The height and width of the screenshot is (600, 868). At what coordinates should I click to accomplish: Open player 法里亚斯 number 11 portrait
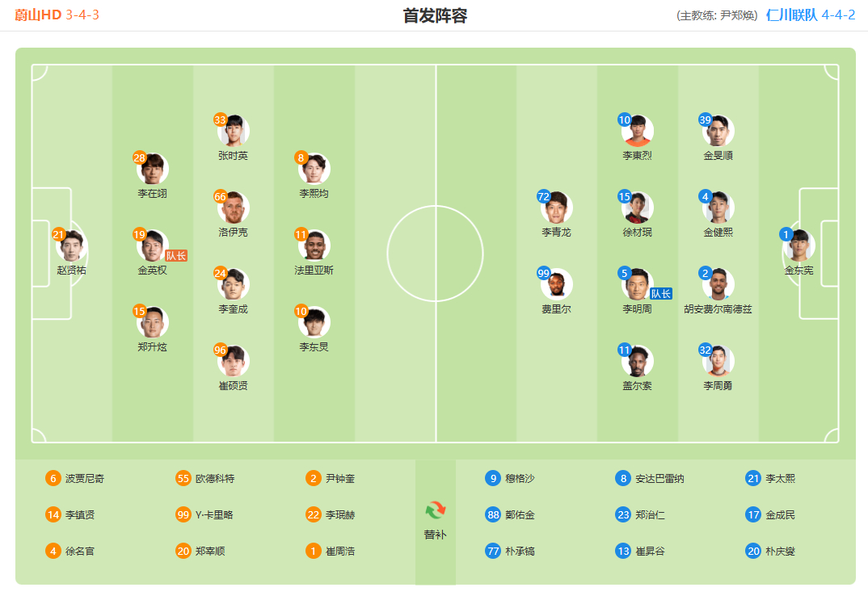tap(314, 245)
